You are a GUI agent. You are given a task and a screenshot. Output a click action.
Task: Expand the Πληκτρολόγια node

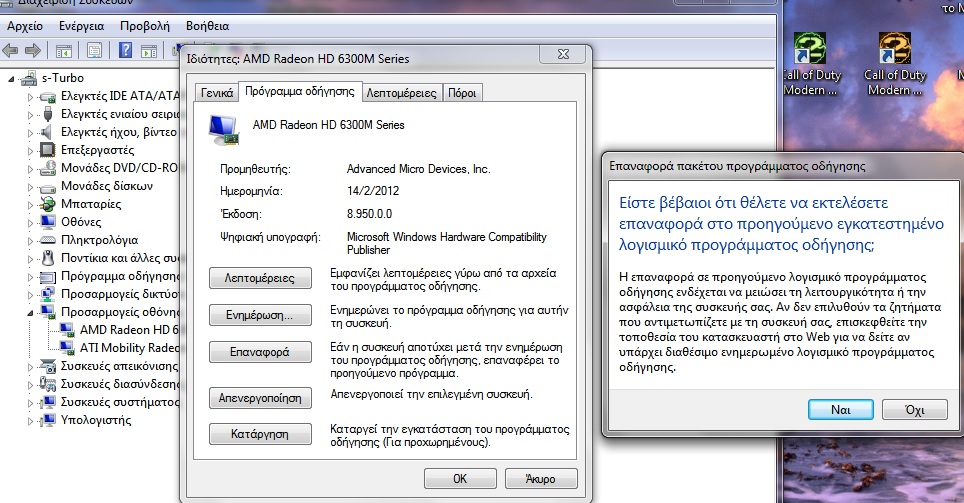click(x=30, y=240)
